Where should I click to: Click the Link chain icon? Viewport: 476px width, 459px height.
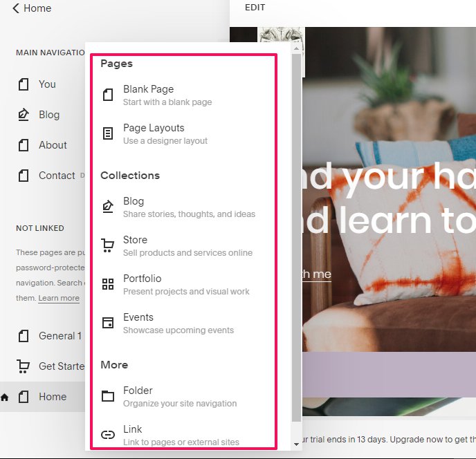[x=108, y=435]
